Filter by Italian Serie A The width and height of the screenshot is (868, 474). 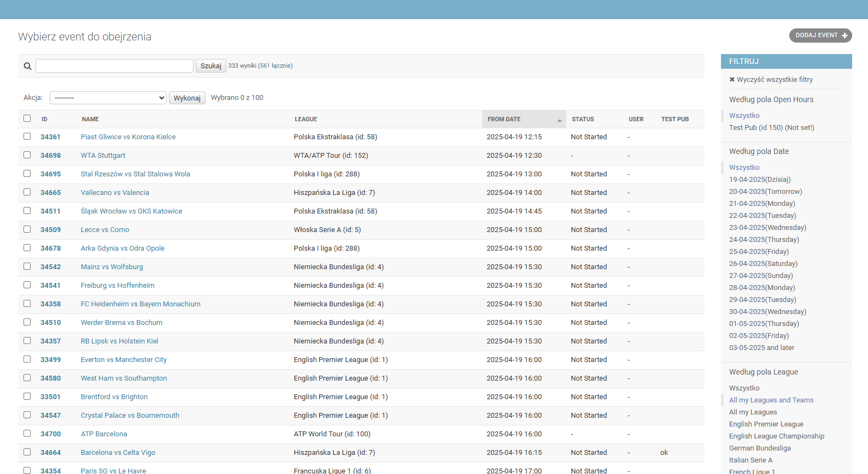click(750, 460)
